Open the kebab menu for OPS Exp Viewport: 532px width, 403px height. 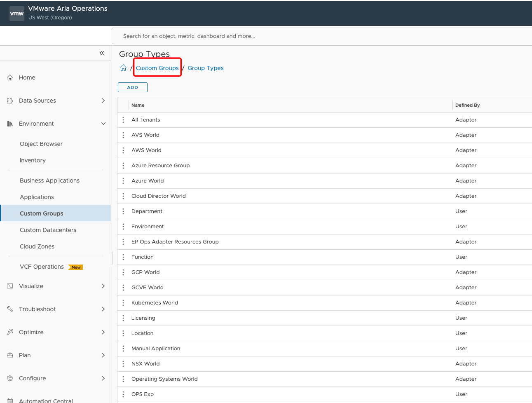(x=123, y=394)
